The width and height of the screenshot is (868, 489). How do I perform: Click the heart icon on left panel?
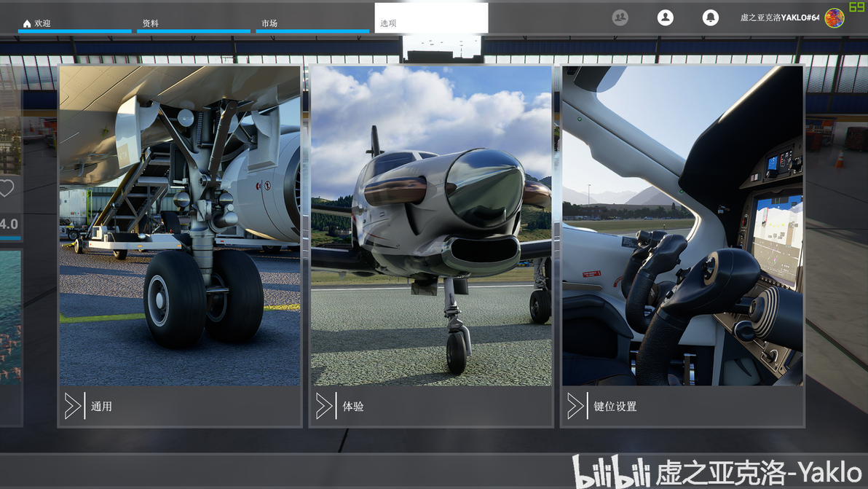(6, 188)
